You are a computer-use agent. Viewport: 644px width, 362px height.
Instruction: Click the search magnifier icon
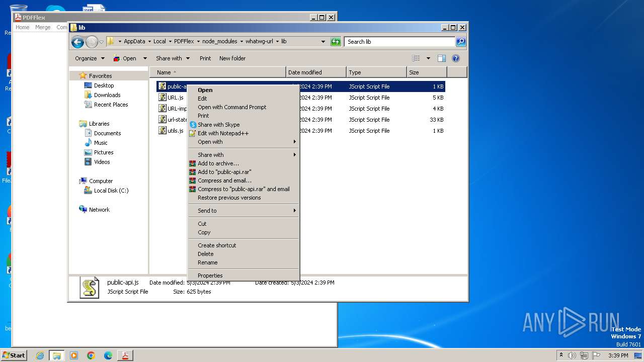(461, 42)
